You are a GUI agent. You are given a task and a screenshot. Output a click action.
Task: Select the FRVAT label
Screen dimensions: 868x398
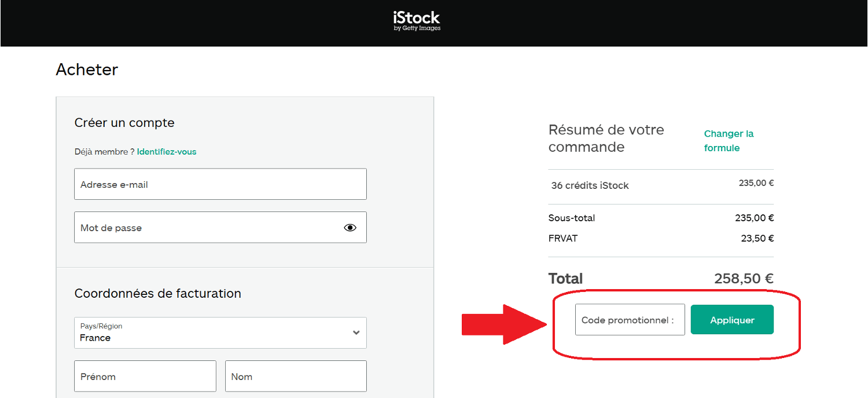(x=563, y=238)
